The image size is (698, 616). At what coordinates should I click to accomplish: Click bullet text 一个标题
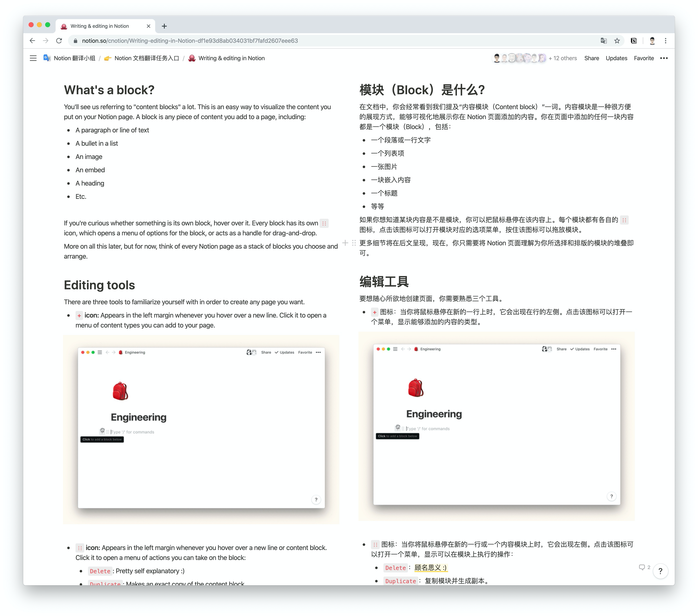click(x=384, y=193)
